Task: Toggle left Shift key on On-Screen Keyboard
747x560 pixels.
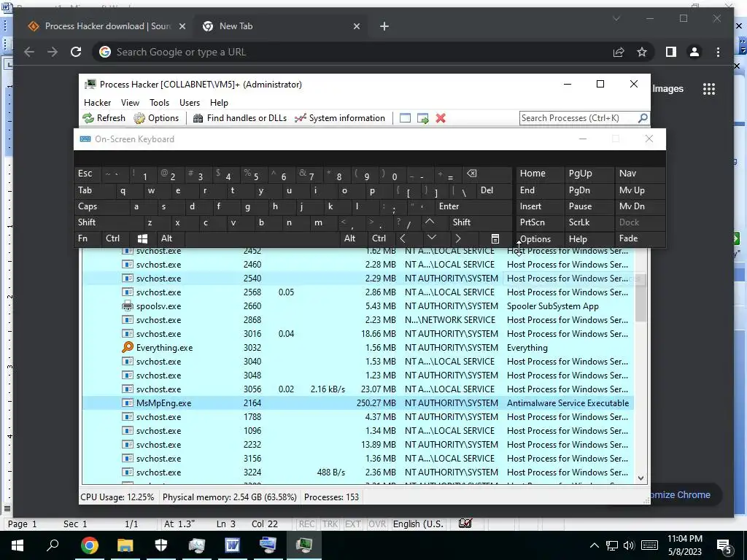Action: pyautogui.click(x=109, y=222)
